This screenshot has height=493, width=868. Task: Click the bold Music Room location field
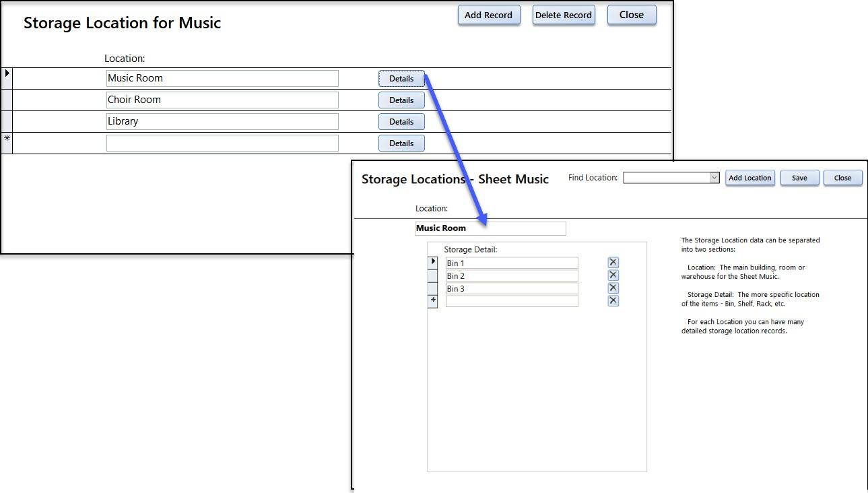490,228
